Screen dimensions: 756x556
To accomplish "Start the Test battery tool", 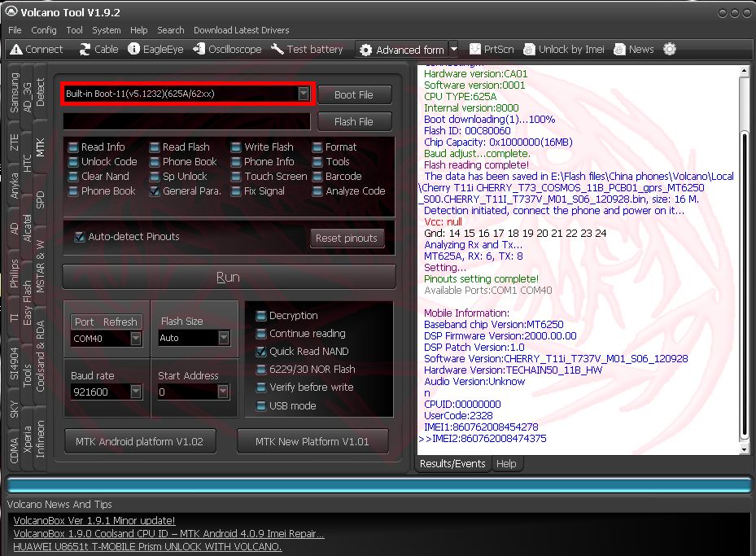I will click(x=277, y=49).
